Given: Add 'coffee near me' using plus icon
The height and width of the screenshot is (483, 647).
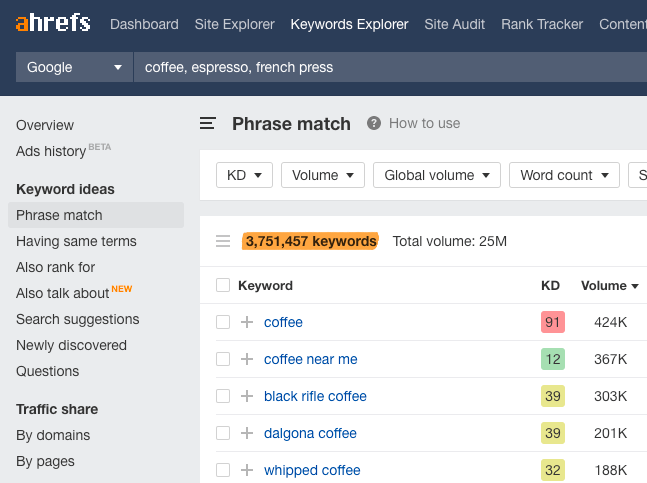Looking at the screenshot, I should coord(247,359).
